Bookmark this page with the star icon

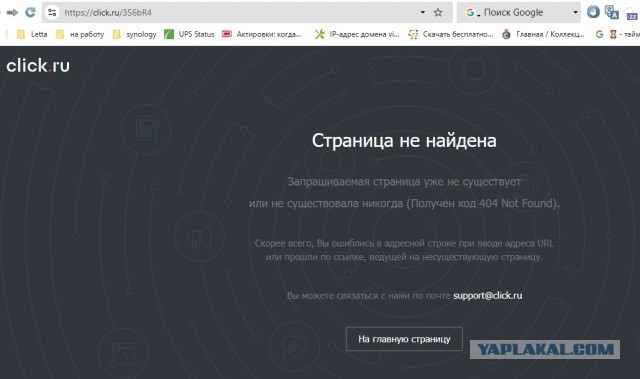pos(438,13)
